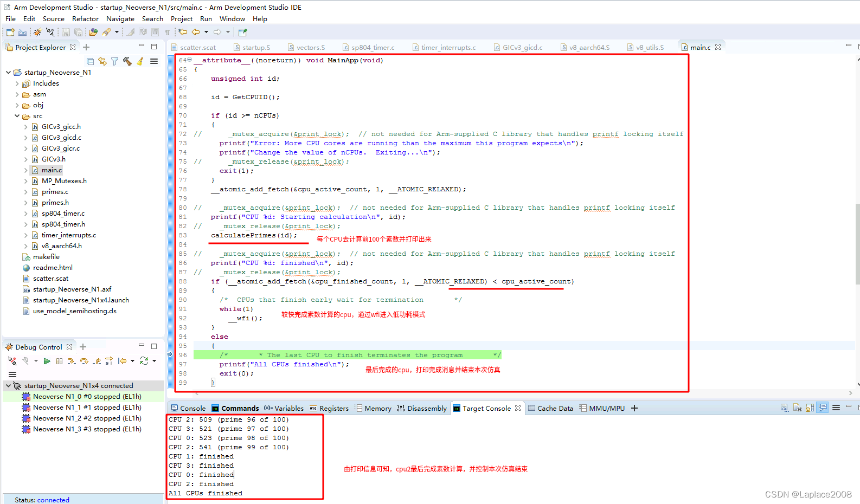Viewport: 860px width, 504px height.
Task: Select startup_Neoverse_N1x4.launch file
Action: coord(81,300)
